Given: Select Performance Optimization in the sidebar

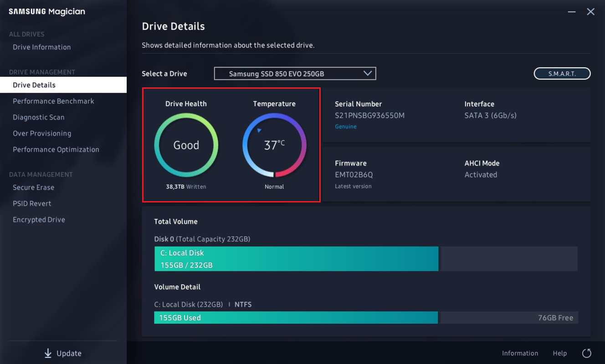Looking at the screenshot, I should 56,149.
